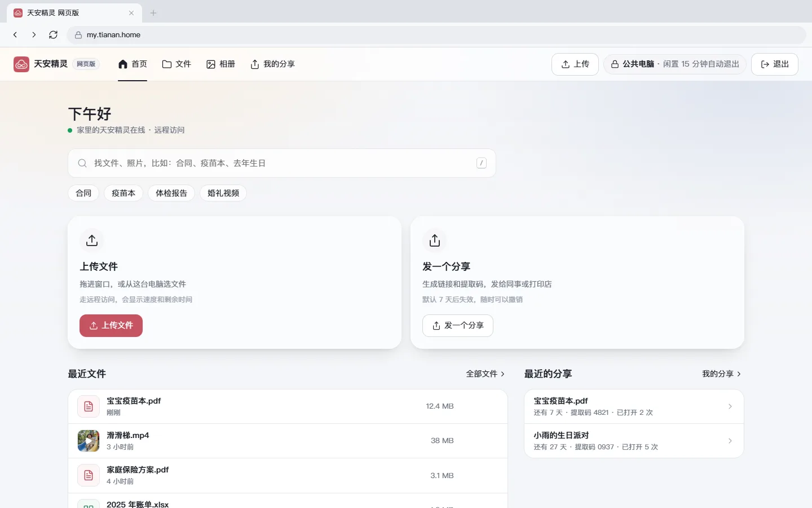Focus the file search input field
This screenshot has width=812, height=508.
[x=282, y=163]
